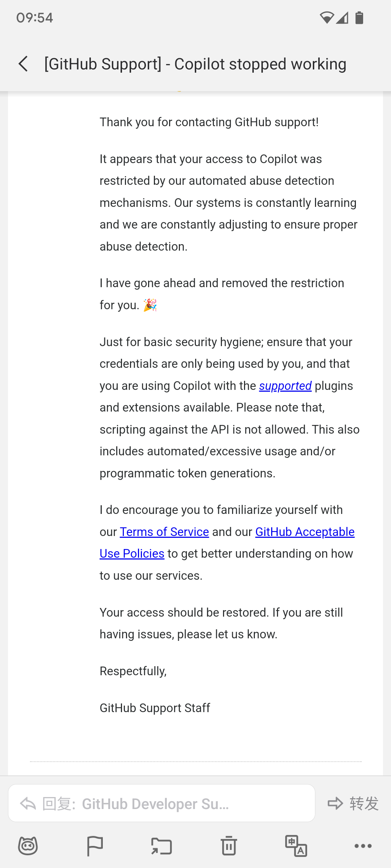
Task: Tap the Use Policies link text
Action: tap(132, 554)
